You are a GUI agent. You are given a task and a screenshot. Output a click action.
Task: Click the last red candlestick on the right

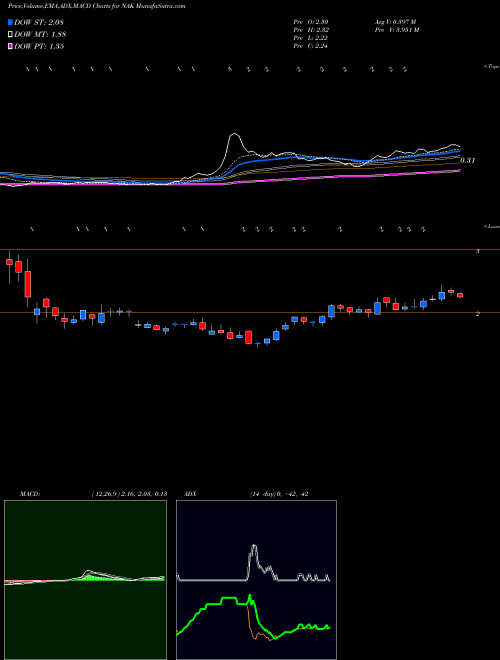(460, 295)
